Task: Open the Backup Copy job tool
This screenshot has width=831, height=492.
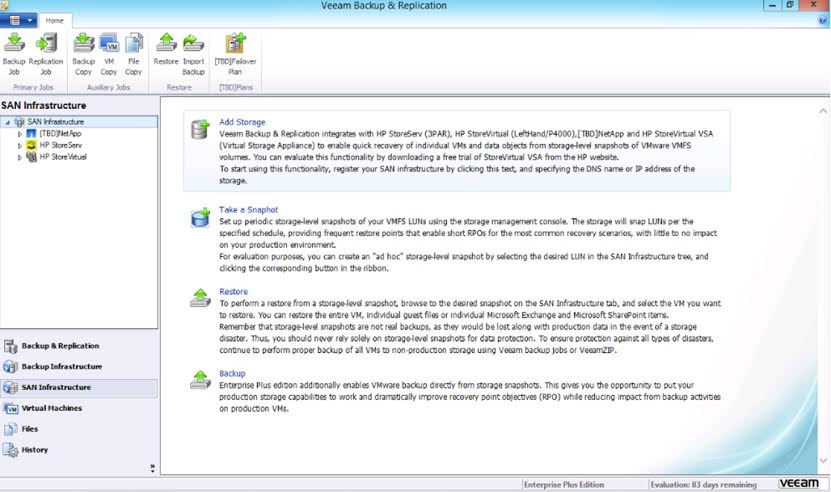Action: [83, 54]
